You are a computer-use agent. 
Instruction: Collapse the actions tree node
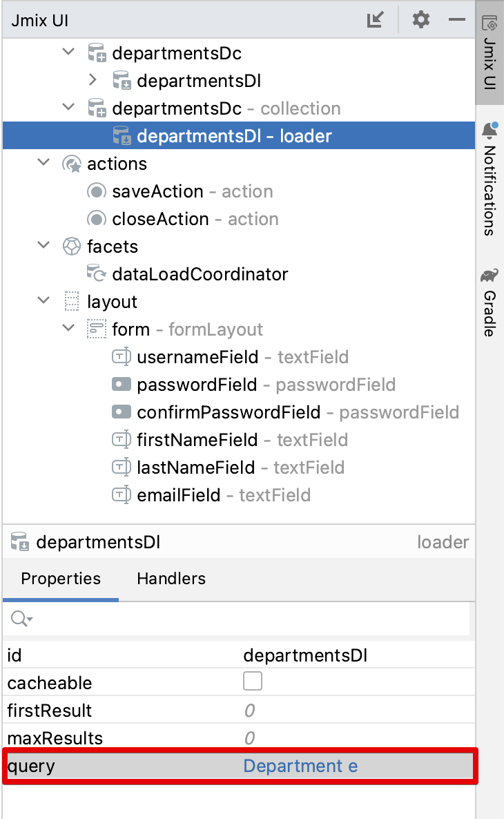pyautogui.click(x=44, y=164)
